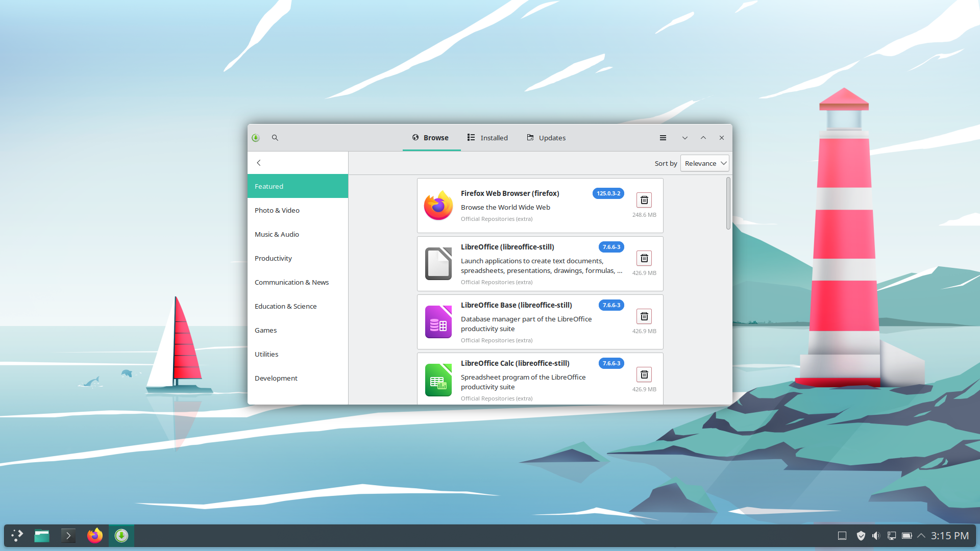Viewport: 980px width, 551px height.
Task: Click the package list vertical scrollbar
Action: tap(728, 204)
